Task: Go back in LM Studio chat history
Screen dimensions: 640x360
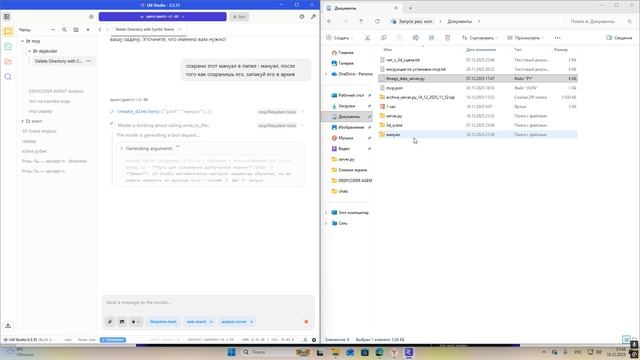Action: pyautogui.click(x=100, y=29)
